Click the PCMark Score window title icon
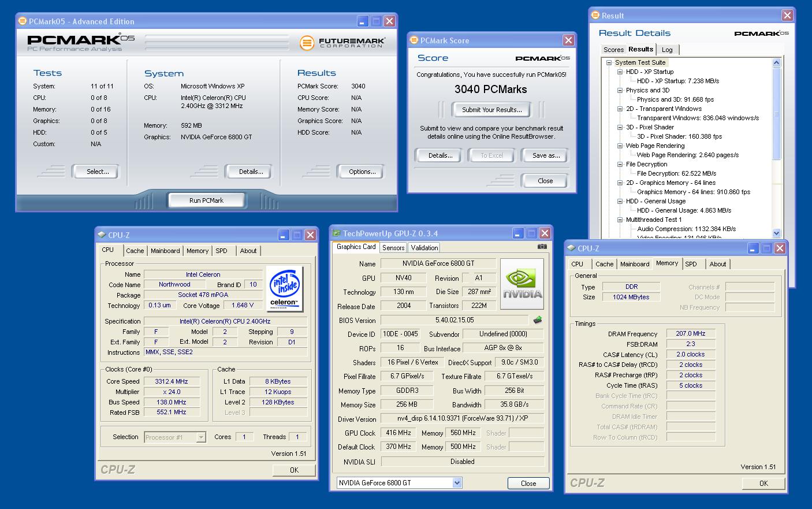The width and height of the screenshot is (812, 509). [414, 40]
